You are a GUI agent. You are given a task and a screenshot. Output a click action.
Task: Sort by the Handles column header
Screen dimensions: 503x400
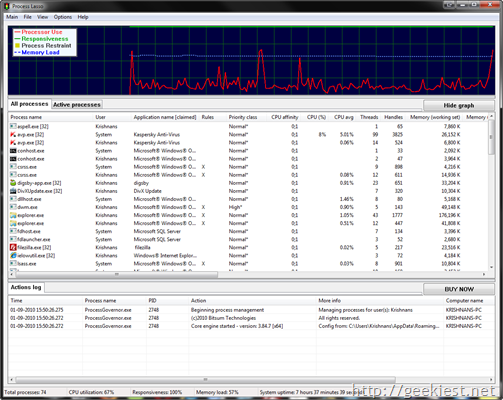coord(393,117)
